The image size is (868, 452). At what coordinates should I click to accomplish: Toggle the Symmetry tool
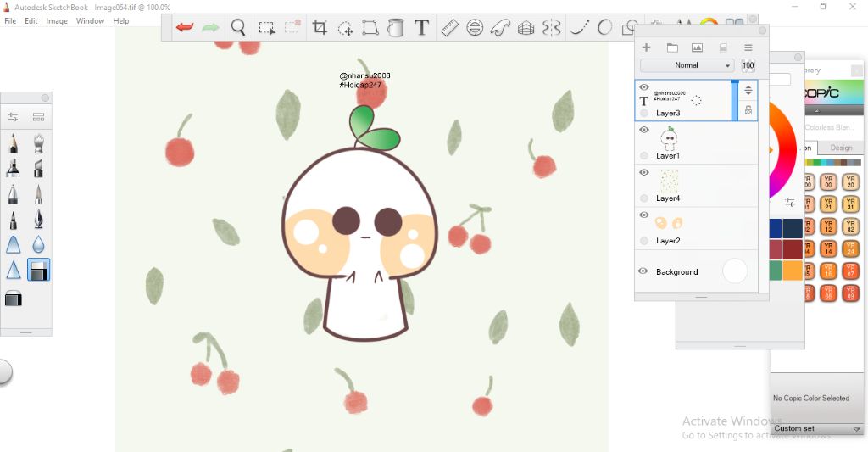[551, 28]
